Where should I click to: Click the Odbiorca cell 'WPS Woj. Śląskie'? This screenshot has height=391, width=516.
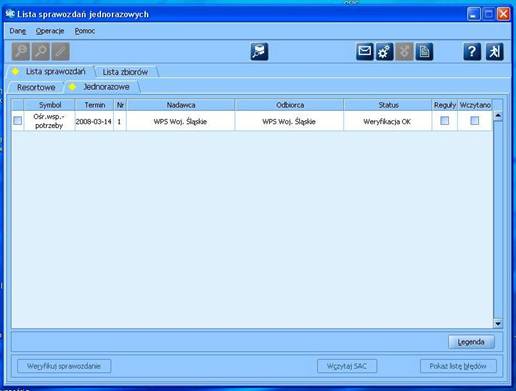tap(289, 121)
